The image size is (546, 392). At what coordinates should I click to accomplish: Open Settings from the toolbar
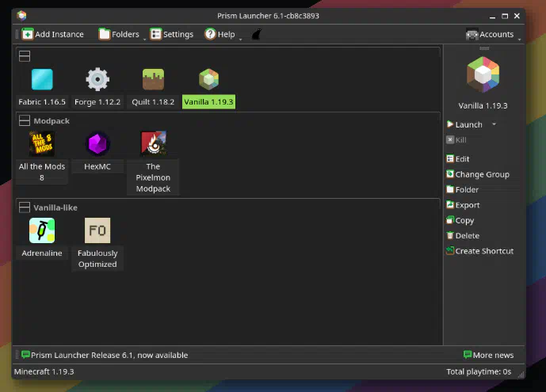tap(172, 34)
